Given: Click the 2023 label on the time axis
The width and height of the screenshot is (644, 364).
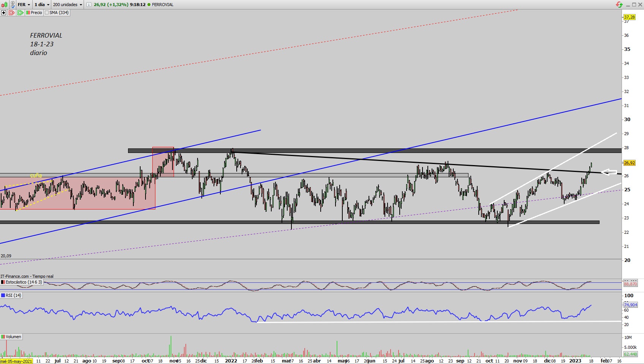Looking at the screenshot, I should [575, 361].
